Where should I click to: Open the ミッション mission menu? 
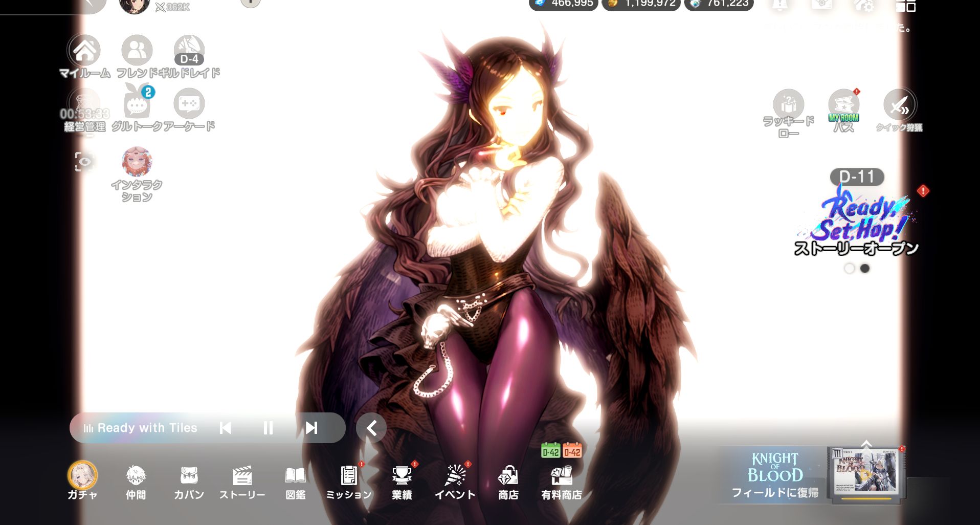tap(349, 478)
